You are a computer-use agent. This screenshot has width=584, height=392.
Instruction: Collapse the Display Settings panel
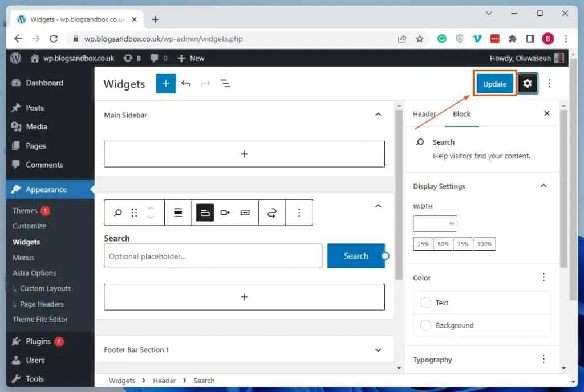(543, 186)
